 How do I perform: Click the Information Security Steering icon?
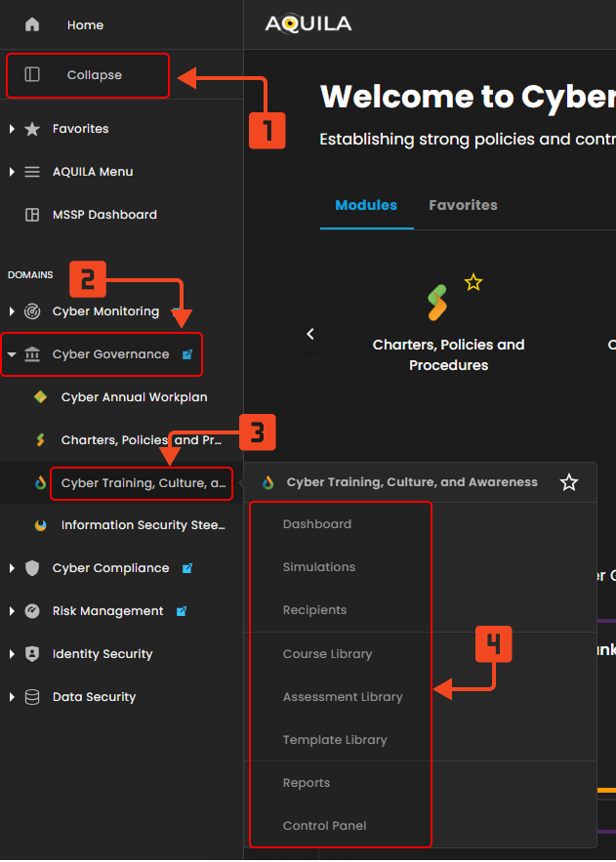point(40,525)
